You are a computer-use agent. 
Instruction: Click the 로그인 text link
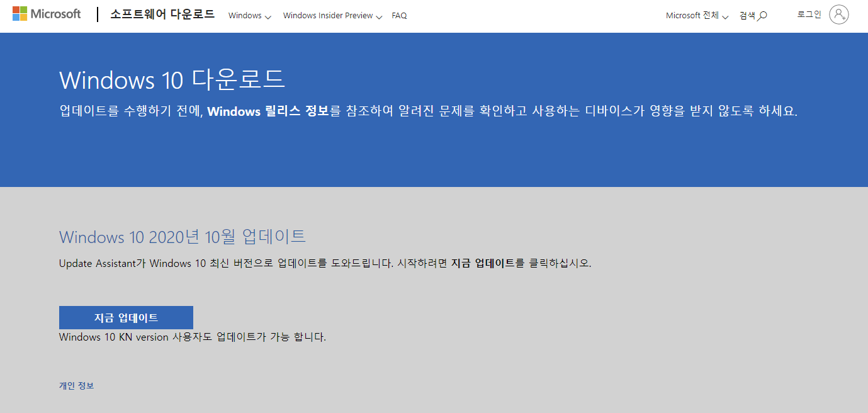coord(809,14)
